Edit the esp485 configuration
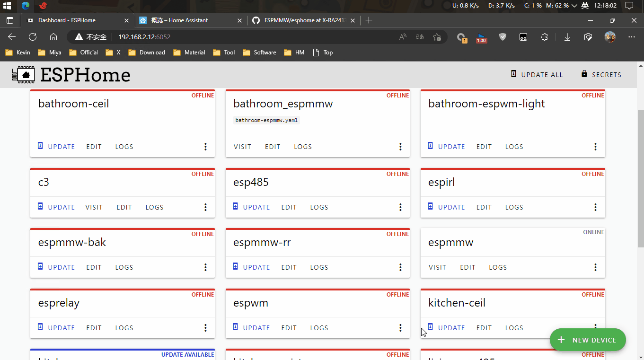Viewport: 644px width, 360px height. coord(289,207)
